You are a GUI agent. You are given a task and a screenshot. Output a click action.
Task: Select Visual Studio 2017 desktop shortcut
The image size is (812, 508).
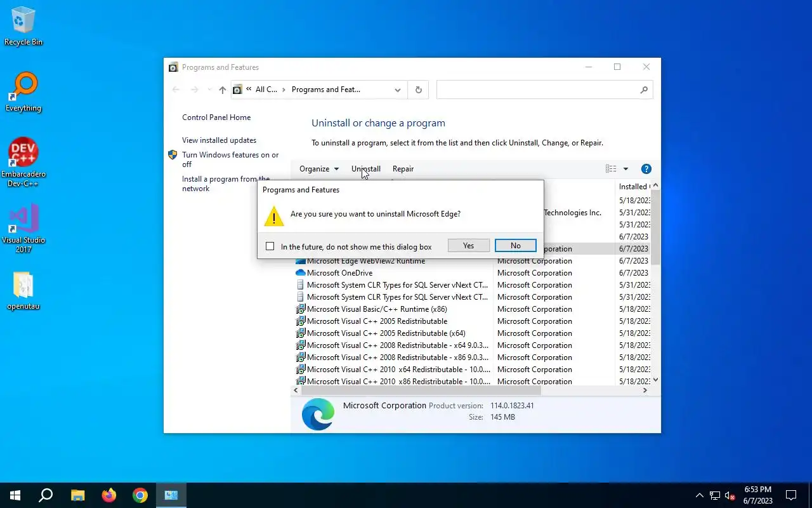[23, 229]
